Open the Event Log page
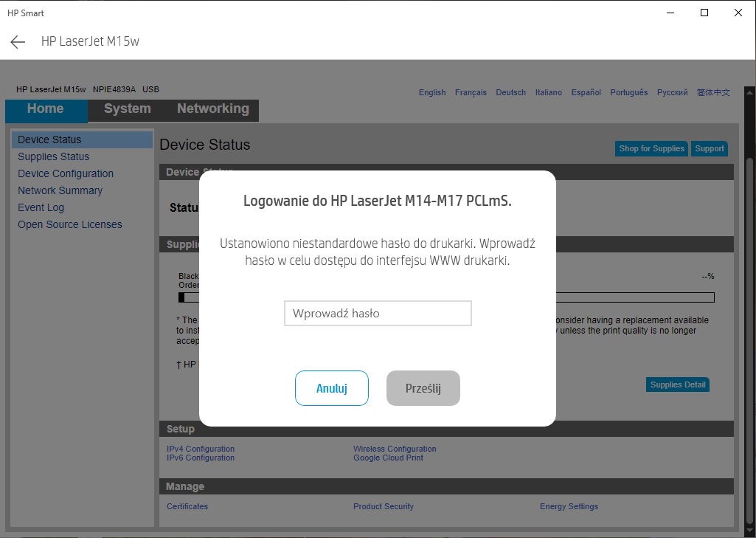 pos(41,207)
